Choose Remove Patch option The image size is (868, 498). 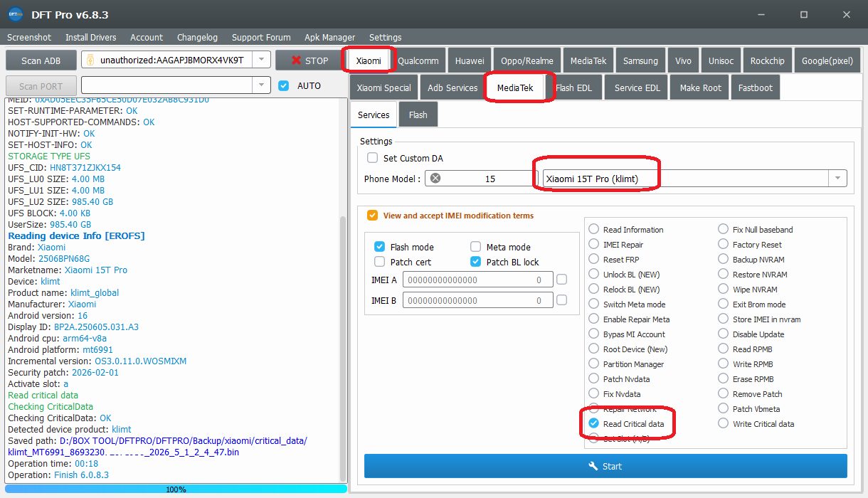(x=724, y=393)
